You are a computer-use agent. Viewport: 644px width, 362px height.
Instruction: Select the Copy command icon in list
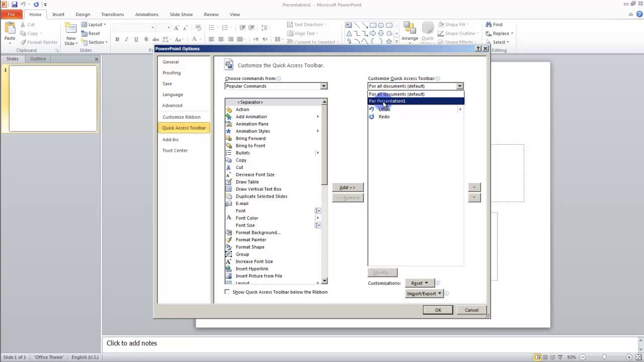229,160
